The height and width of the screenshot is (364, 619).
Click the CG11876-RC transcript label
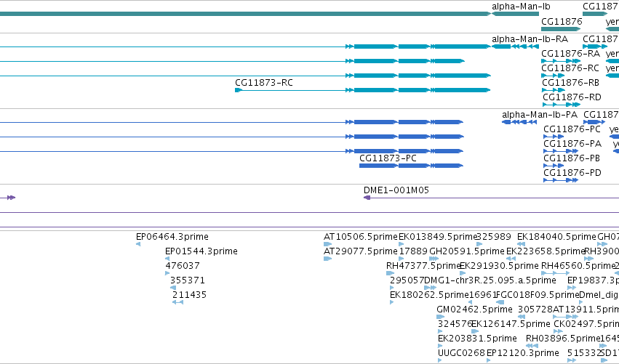pyautogui.click(x=570, y=68)
